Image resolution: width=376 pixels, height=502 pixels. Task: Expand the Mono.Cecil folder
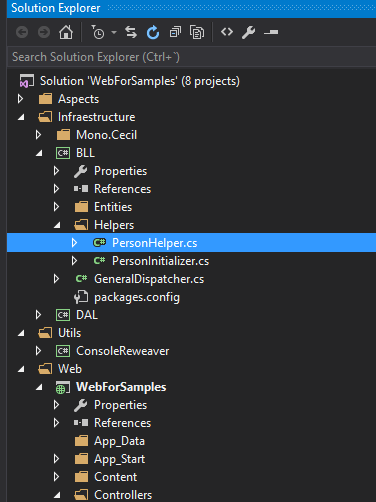tap(38, 135)
